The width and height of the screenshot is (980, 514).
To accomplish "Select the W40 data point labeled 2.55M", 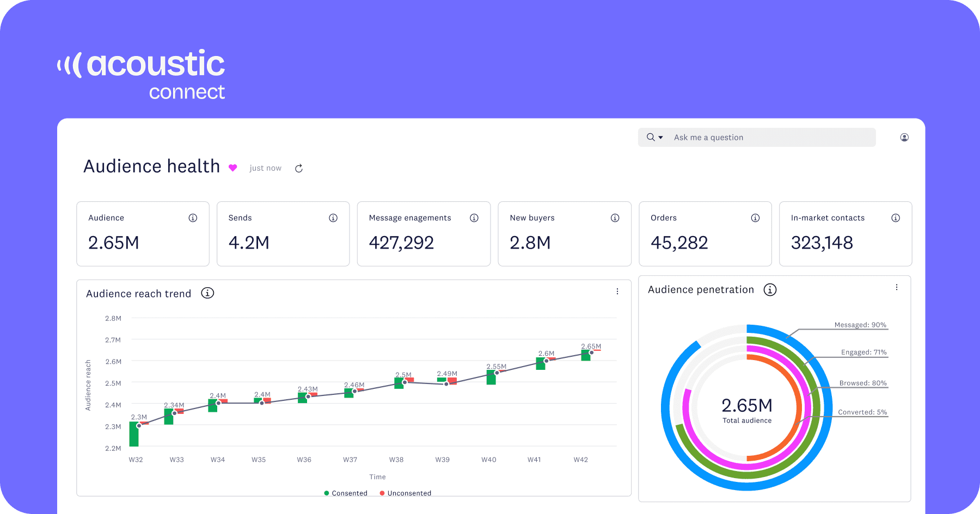I will pyautogui.click(x=497, y=373).
